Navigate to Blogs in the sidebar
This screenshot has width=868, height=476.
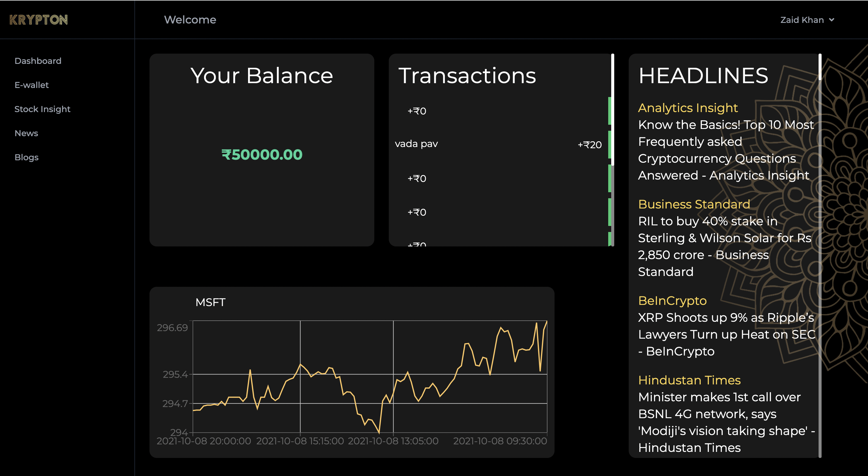(26, 157)
